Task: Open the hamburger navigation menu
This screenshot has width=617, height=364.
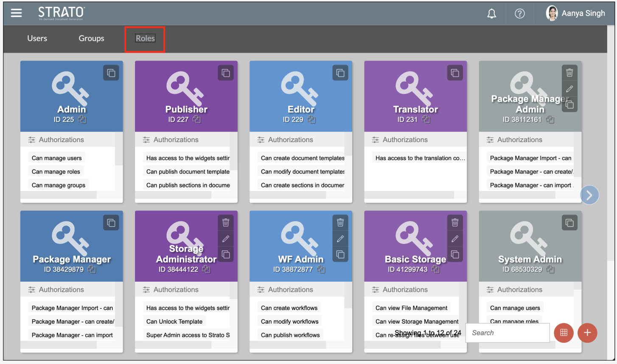Action: click(17, 13)
